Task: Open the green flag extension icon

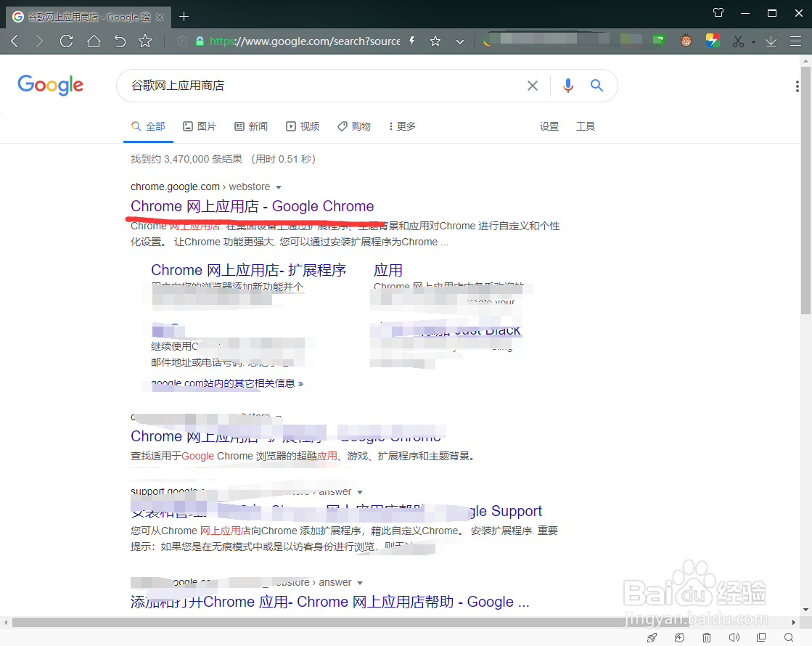Action: 658,41
